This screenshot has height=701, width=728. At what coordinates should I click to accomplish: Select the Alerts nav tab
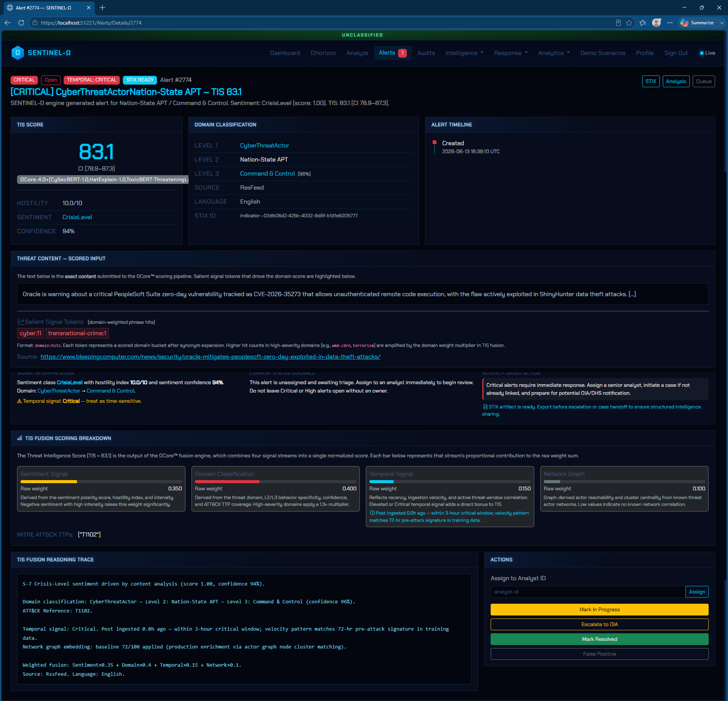[393, 53]
